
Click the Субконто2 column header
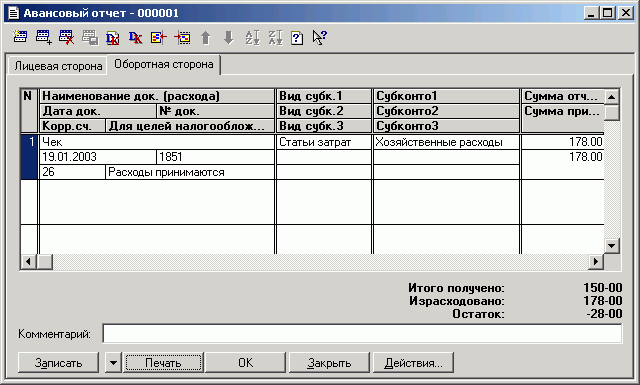(x=446, y=111)
